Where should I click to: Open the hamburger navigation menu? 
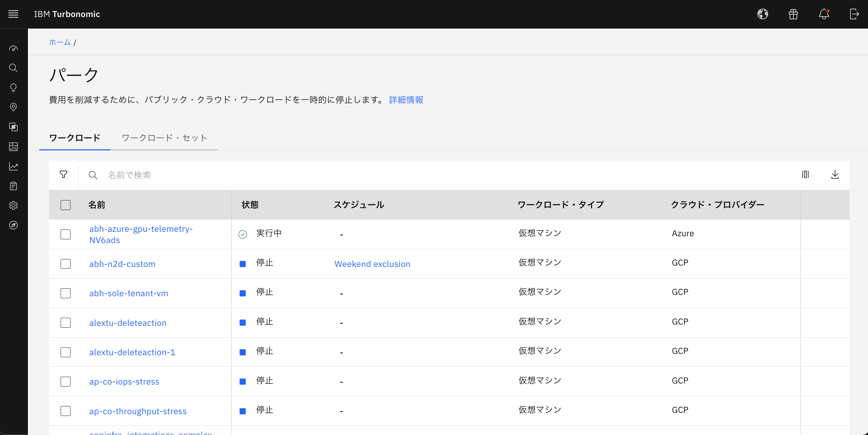coord(13,14)
